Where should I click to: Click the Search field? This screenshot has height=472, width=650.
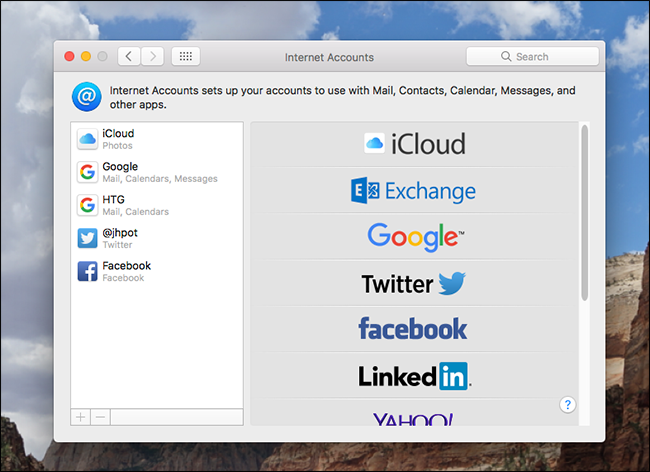pos(533,56)
